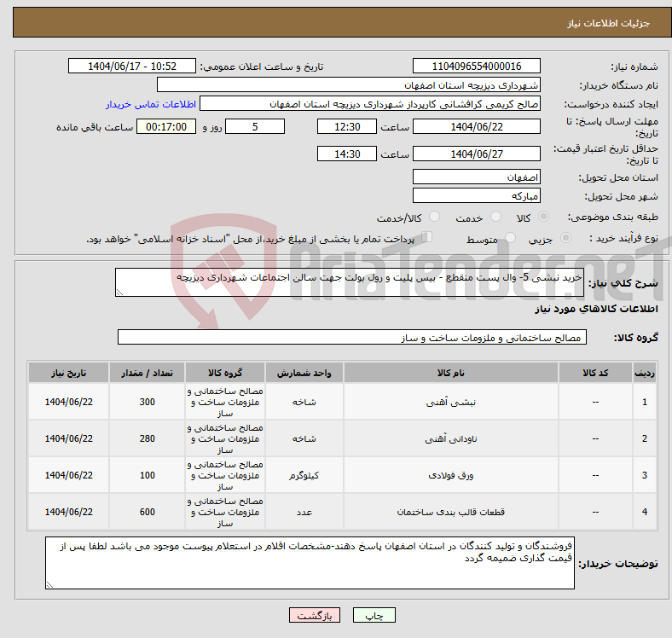Click the remaining time 00:17:00 field
This screenshot has height=638, width=672.
(x=166, y=126)
